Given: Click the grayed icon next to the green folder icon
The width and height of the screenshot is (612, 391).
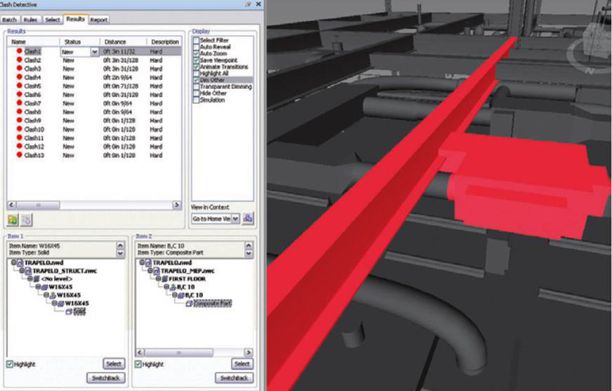Looking at the screenshot, I should pyautogui.click(x=27, y=220).
